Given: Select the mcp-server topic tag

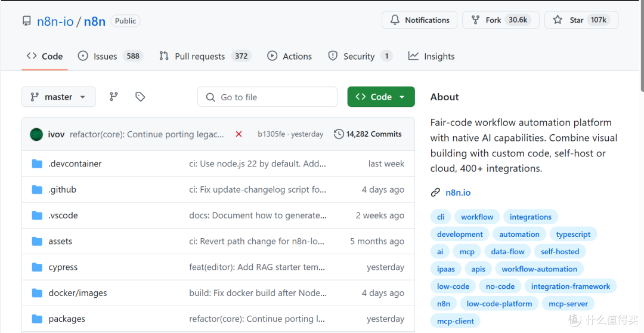Looking at the screenshot, I should pos(568,304).
